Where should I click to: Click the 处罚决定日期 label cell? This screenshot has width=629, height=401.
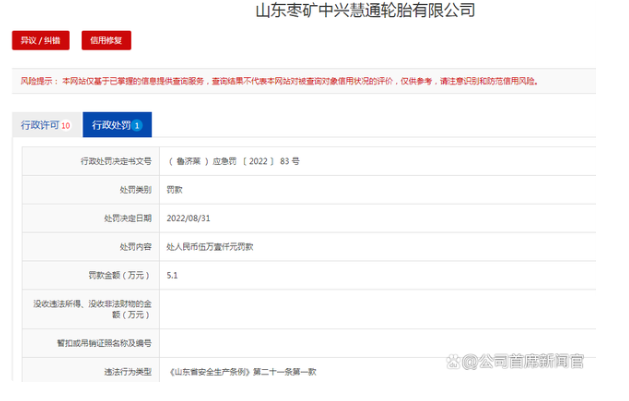coord(91,218)
